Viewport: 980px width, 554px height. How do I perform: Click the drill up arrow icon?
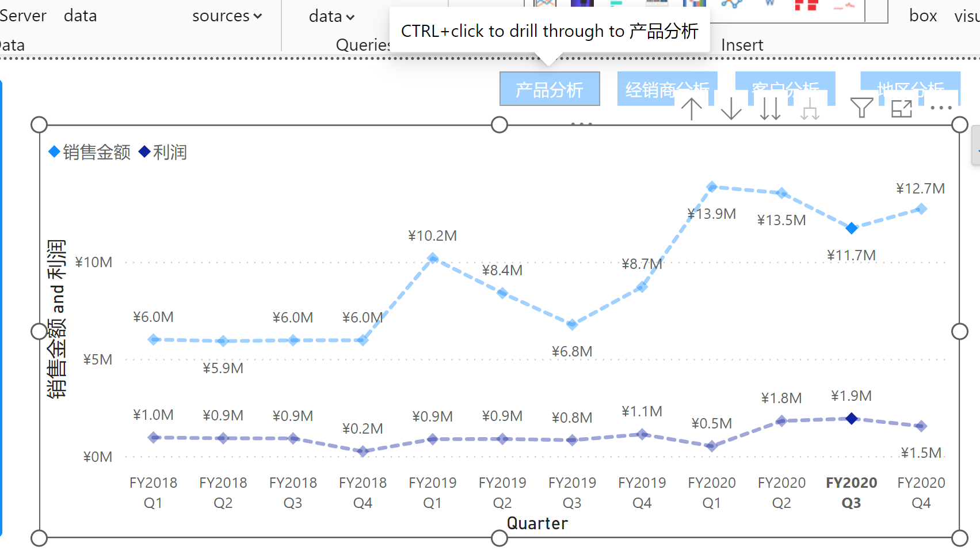coord(691,108)
